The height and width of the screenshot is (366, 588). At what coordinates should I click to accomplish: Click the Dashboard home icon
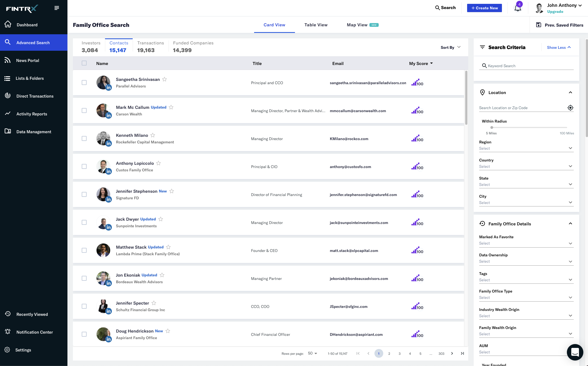click(x=8, y=24)
